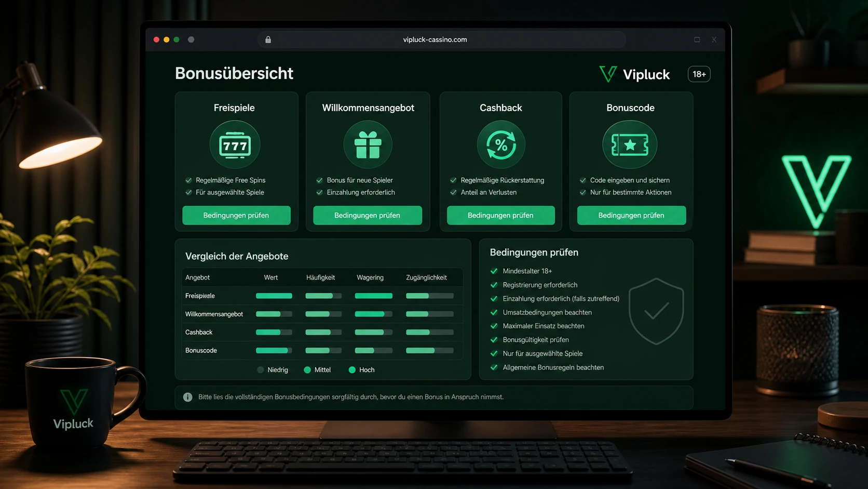The height and width of the screenshot is (489, 868).
Task: Select the Willkommensangebot table row label
Action: 214,314
